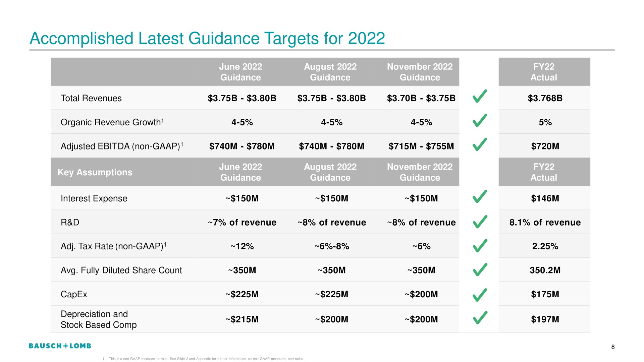Click the '~7% of revenue' June R&D cell
This screenshot has width=644, height=362.
click(x=242, y=223)
